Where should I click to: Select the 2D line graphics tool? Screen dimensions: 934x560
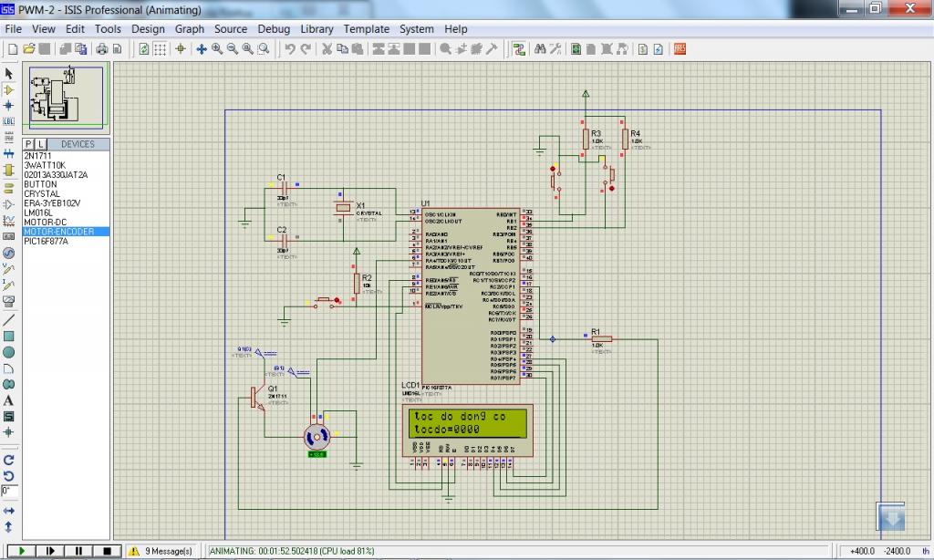click(8, 320)
